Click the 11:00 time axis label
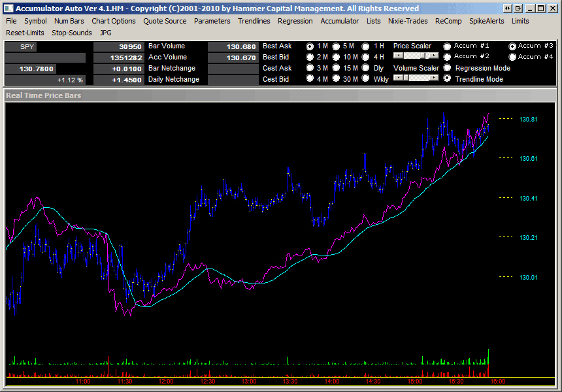562x392 pixels. pyautogui.click(x=83, y=382)
